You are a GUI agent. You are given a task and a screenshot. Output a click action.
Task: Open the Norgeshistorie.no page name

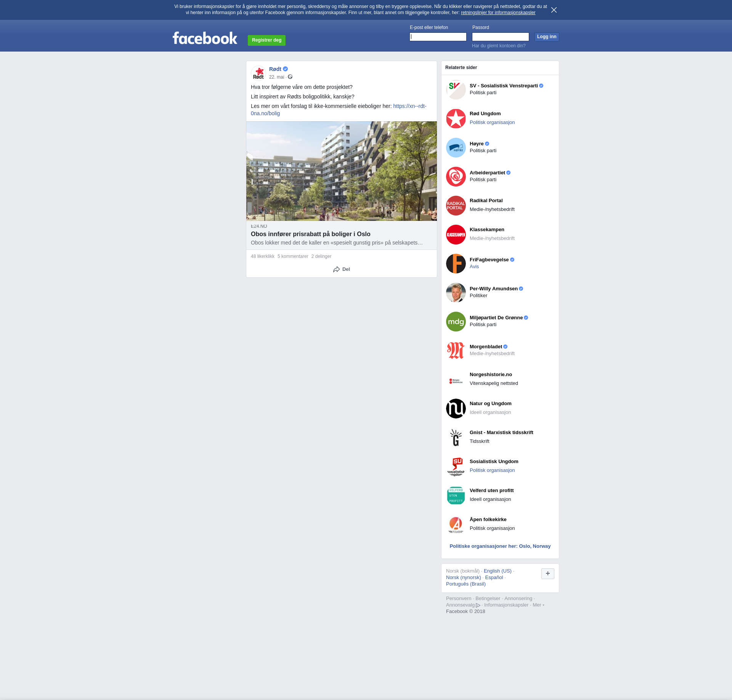click(491, 375)
